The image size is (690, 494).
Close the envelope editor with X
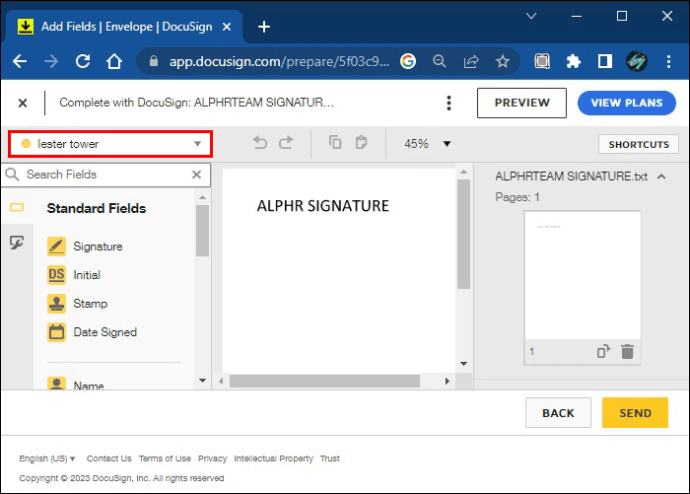point(22,103)
